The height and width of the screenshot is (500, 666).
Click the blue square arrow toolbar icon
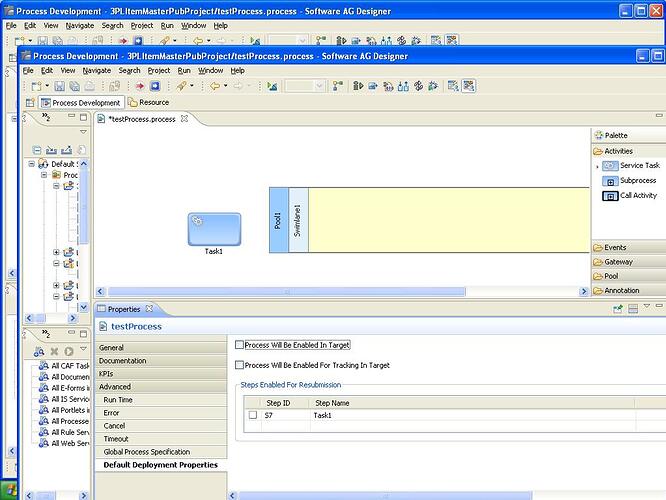(x=155, y=86)
